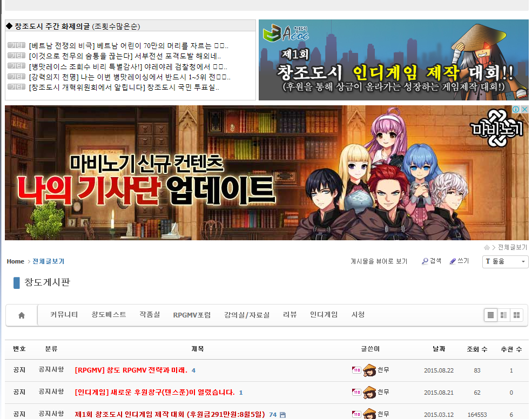Image resolution: width=532 pixels, height=419 pixels.
Task: Click the 기타 tag beside the 창조도시 개혁위원회 post
Action: click(x=17, y=87)
